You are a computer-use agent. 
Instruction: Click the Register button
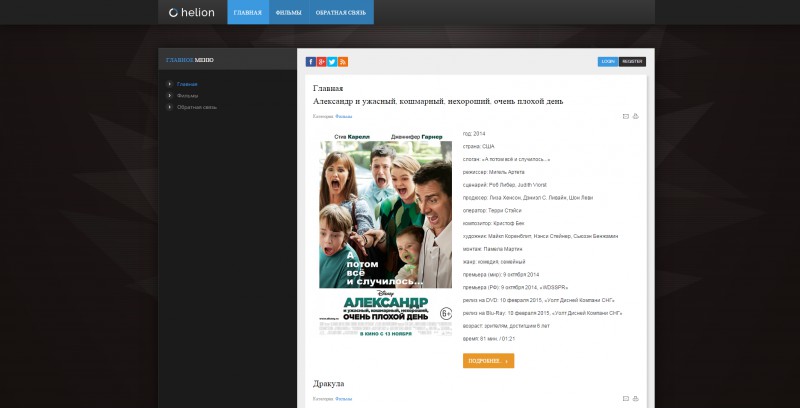pyautogui.click(x=632, y=62)
